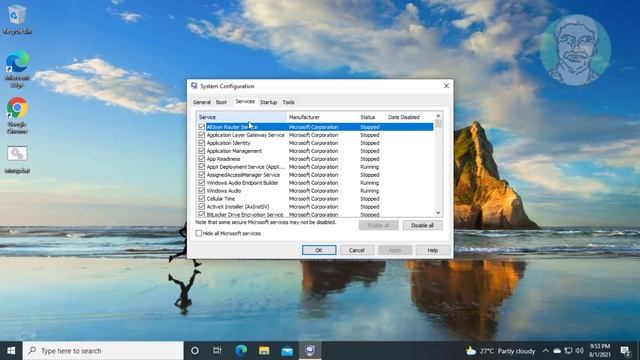The image size is (640, 360).
Task: Click the Cancel button
Action: click(x=356, y=250)
